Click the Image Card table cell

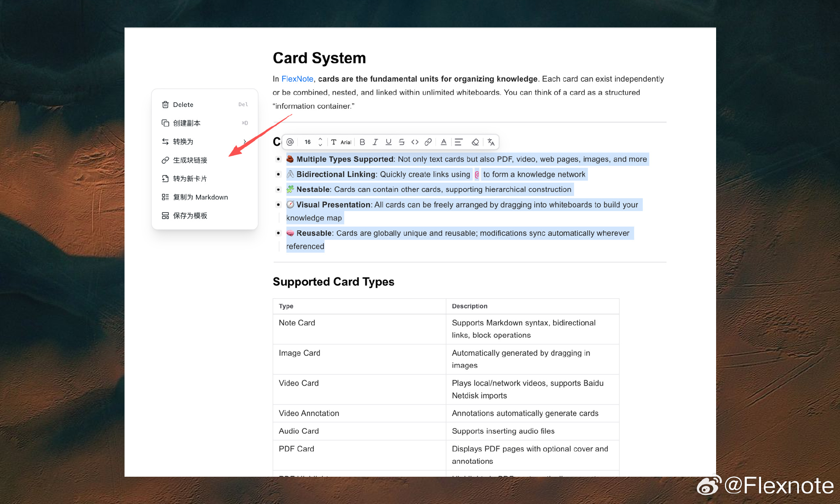359,359
